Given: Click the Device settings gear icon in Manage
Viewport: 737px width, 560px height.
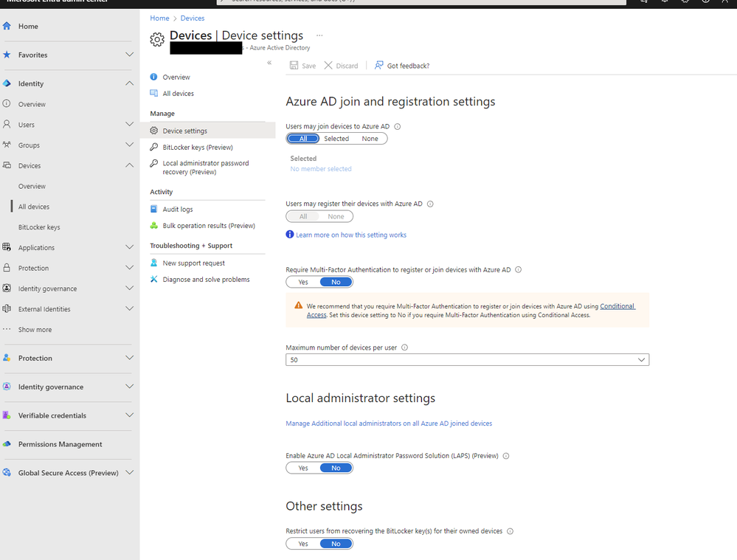Looking at the screenshot, I should (x=153, y=131).
